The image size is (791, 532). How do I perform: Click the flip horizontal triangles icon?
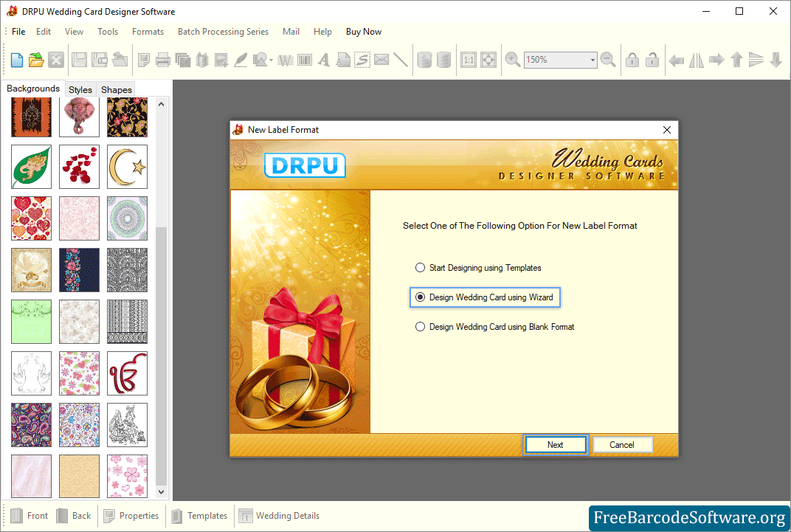pos(696,60)
